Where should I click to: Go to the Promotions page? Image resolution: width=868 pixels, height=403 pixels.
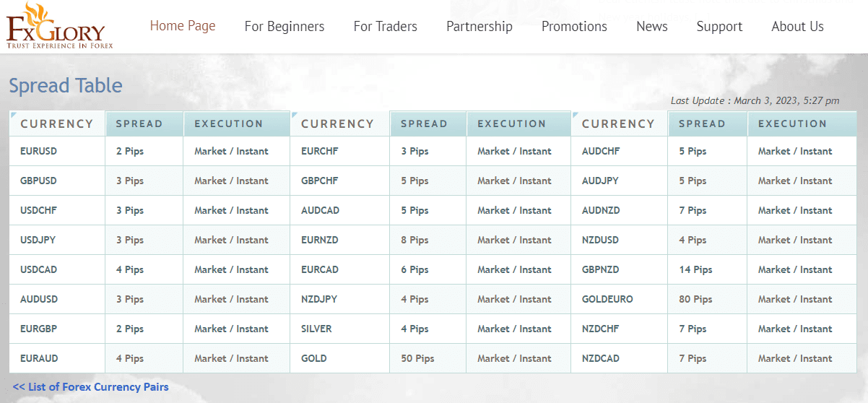(574, 27)
